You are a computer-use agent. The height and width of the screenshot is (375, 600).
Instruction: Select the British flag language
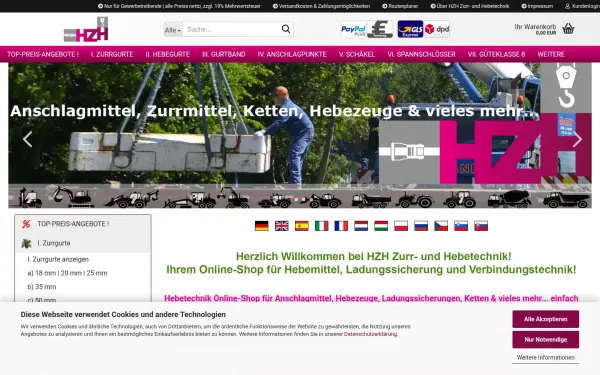point(282,226)
